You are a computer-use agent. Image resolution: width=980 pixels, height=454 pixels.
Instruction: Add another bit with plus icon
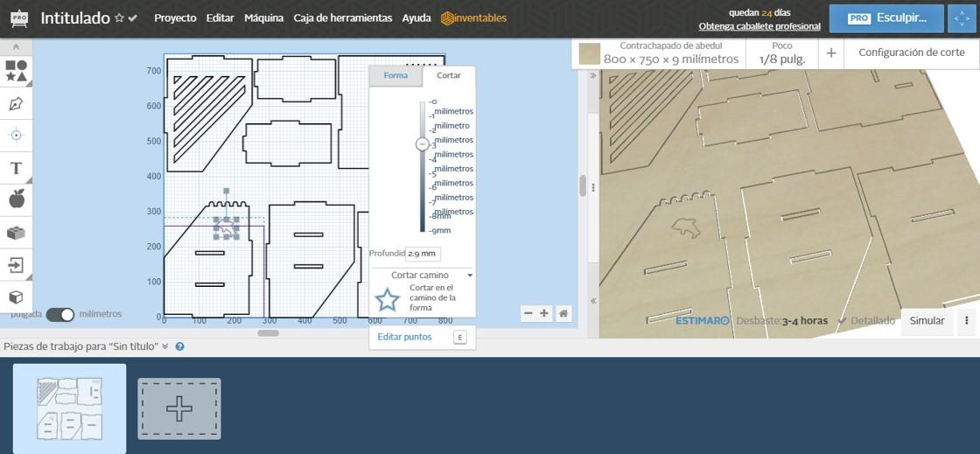[830, 53]
